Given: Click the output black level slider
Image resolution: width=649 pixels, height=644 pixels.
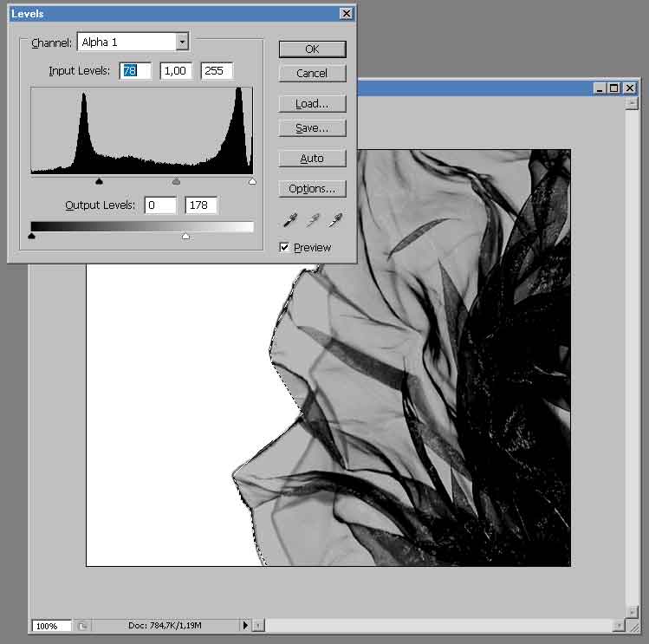Looking at the screenshot, I should (31, 236).
